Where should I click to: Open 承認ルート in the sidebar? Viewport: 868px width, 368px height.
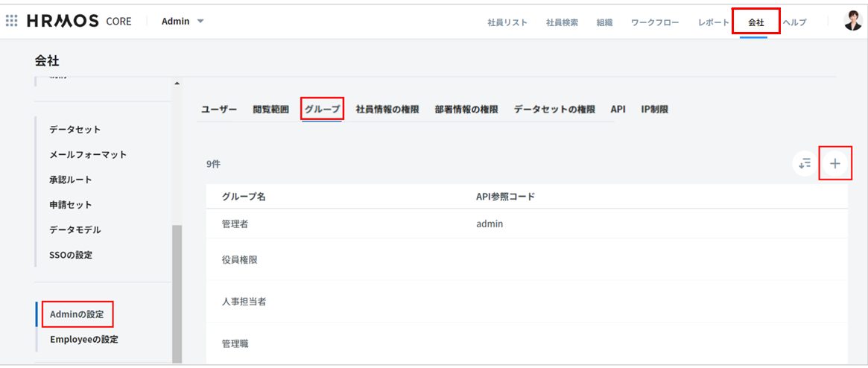tap(71, 180)
